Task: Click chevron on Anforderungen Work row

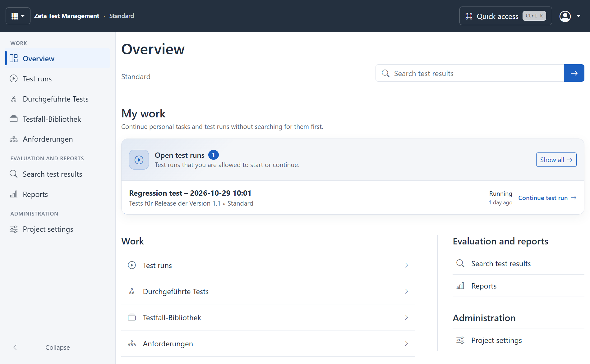Action: pyautogui.click(x=406, y=343)
